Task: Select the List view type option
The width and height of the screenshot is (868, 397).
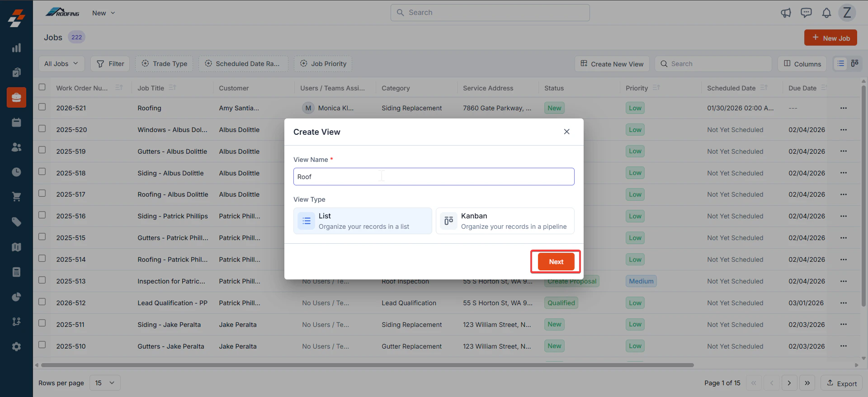Action: click(363, 221)
